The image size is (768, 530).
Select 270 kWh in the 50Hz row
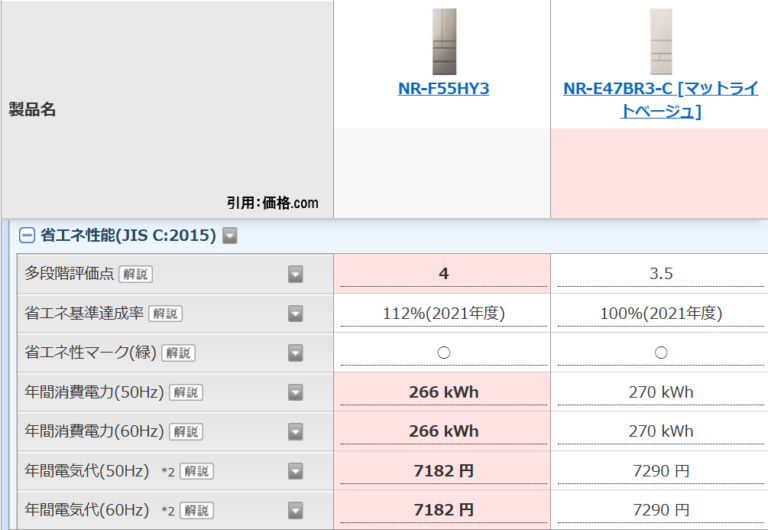(659, 392)
